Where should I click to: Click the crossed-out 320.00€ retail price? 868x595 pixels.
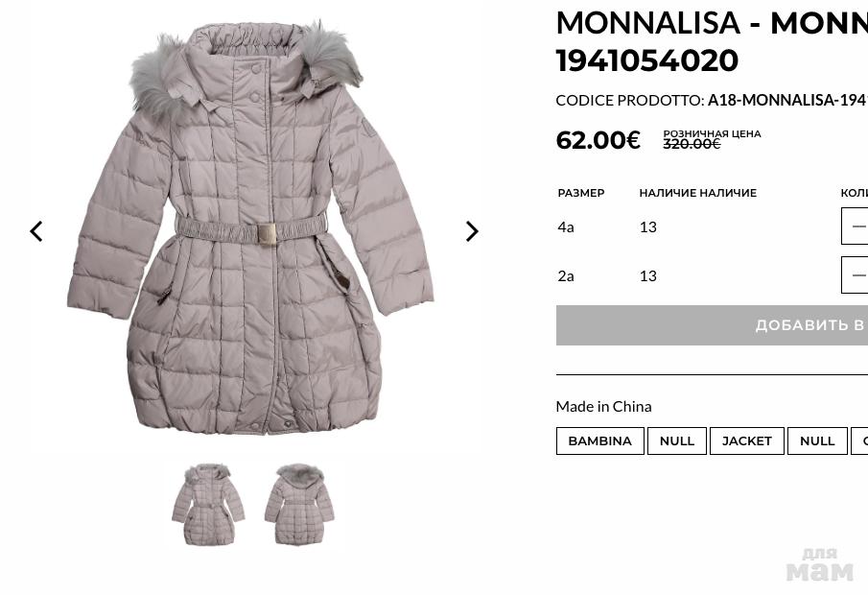click(x=691, y=144)
